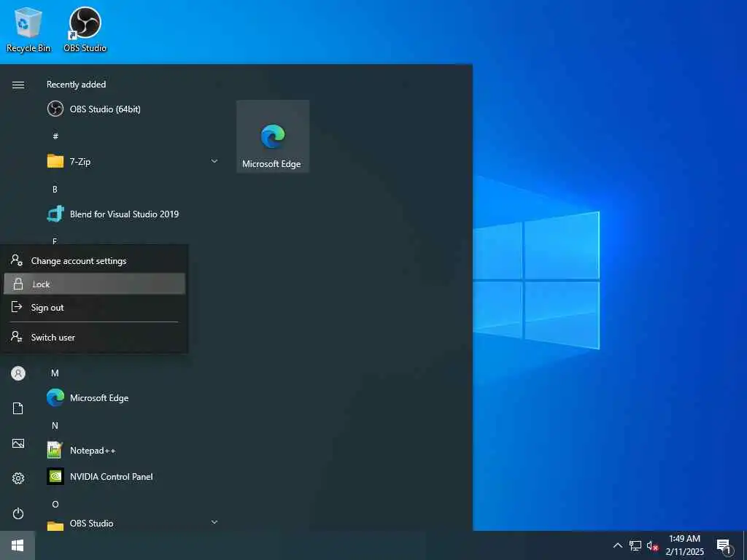Open NVIDIA Control Panel

pos(133,477)
